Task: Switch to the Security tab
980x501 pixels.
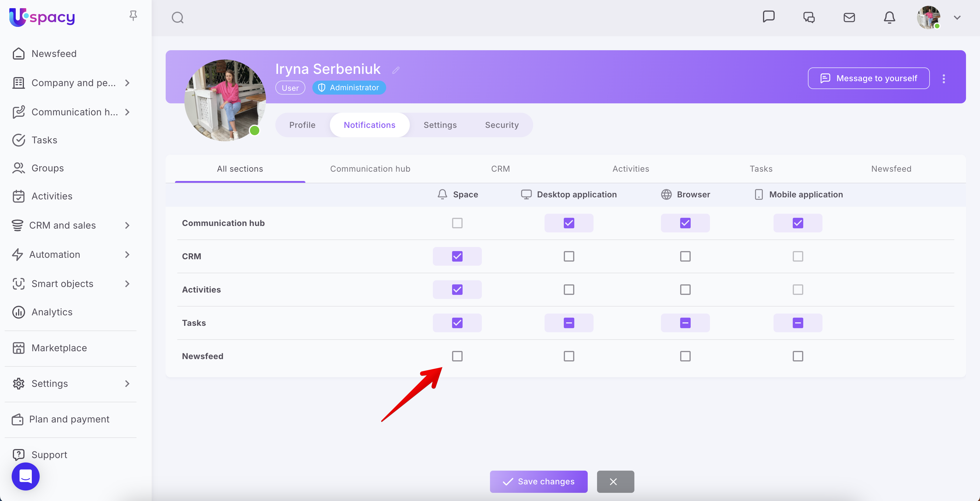Action: (501, 125)
